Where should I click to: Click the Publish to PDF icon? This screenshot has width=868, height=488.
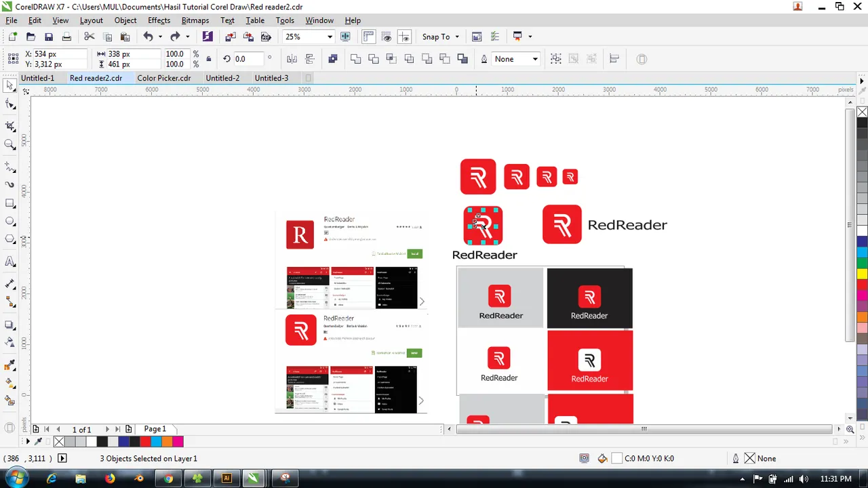pyautogui.click(x=266, y=37)
